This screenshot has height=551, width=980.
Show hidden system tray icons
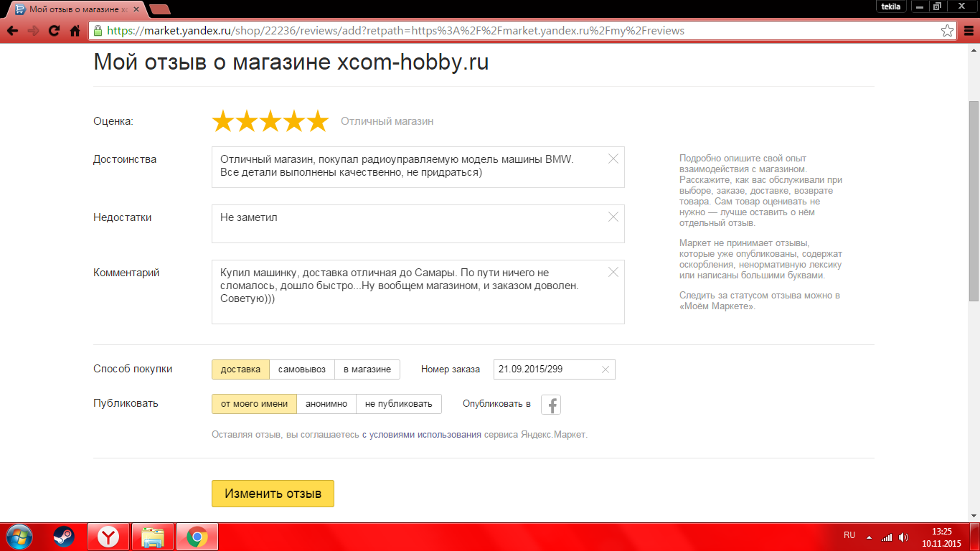[x=869, y=537]
